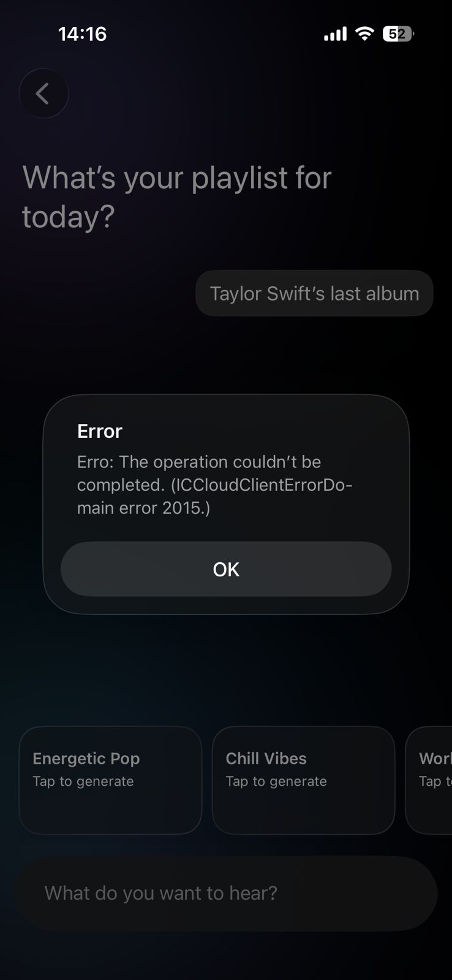This screenshot has width=452, height=980.
Task: Click the 'Chill Vibes' card title
Action: click(266, 758)
